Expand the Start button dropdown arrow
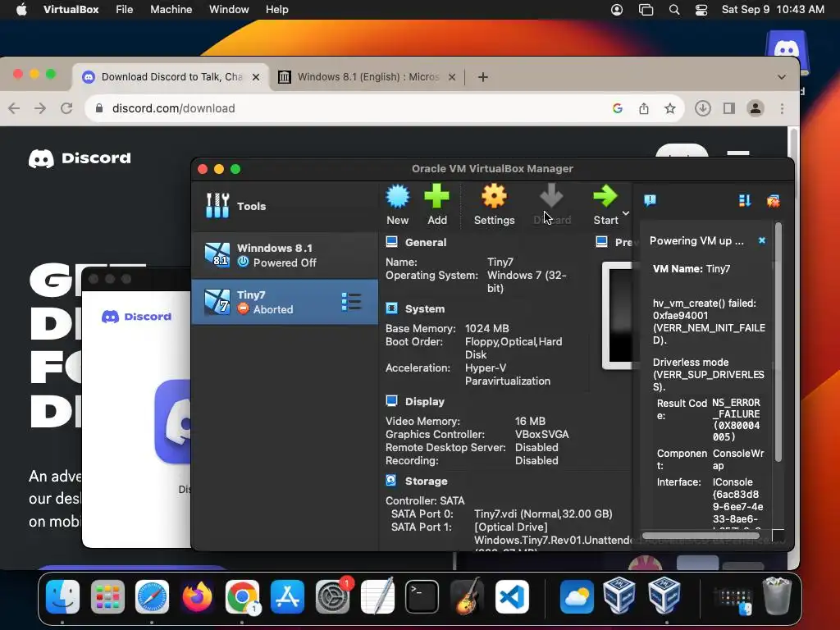 [x=625, y=213]
